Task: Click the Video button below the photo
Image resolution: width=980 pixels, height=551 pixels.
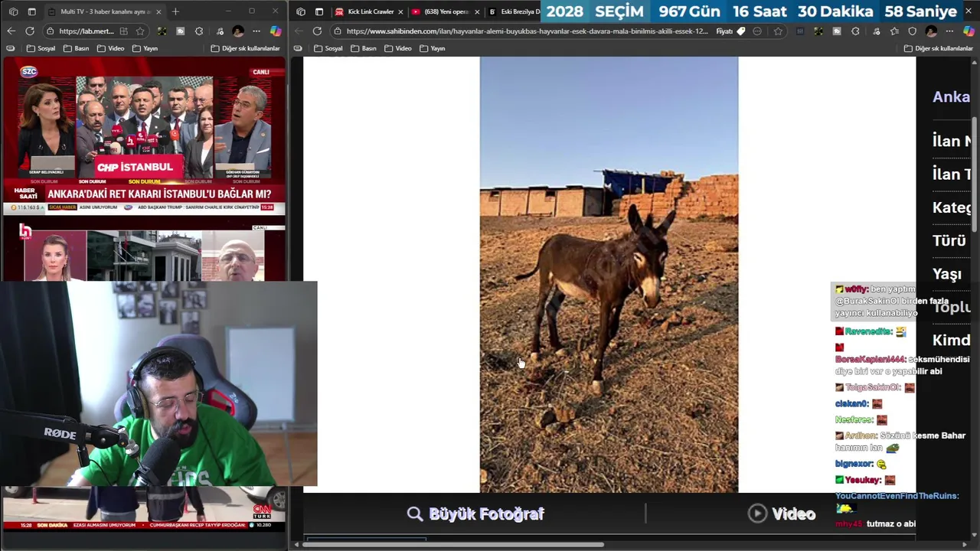Action: (782, 514)
